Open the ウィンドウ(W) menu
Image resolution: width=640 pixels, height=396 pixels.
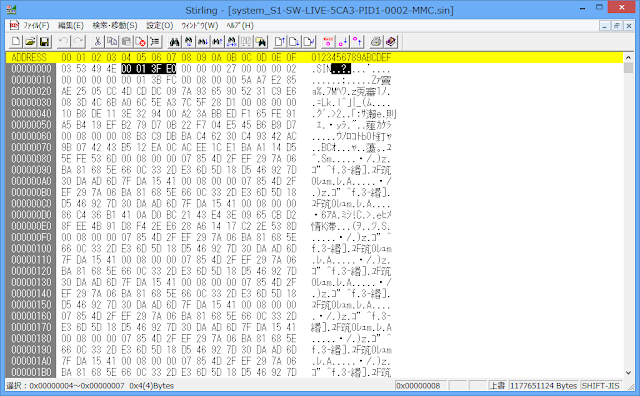click(x=200, y=26)
